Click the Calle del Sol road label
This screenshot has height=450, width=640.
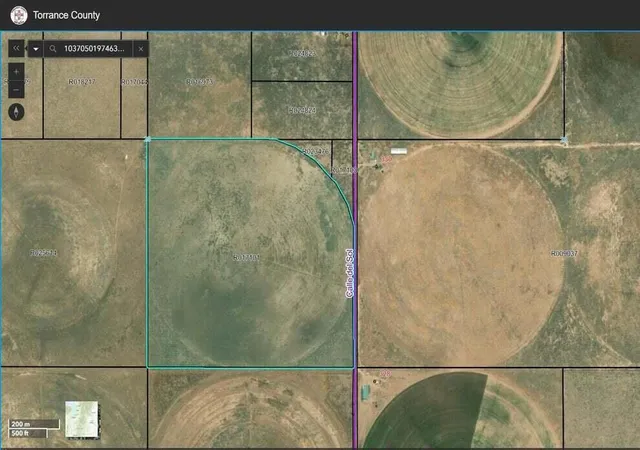click(349, 273)
